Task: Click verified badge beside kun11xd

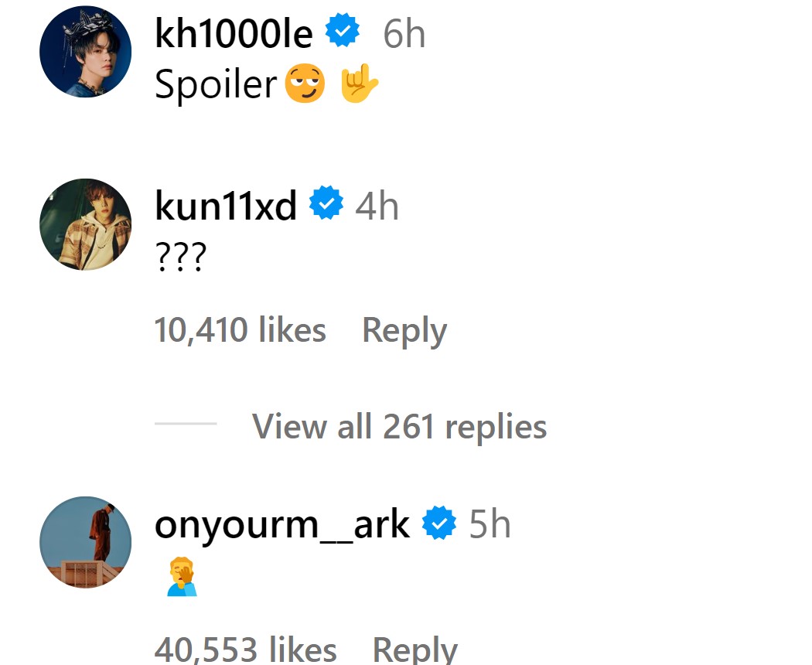Action: coord(326,205)
